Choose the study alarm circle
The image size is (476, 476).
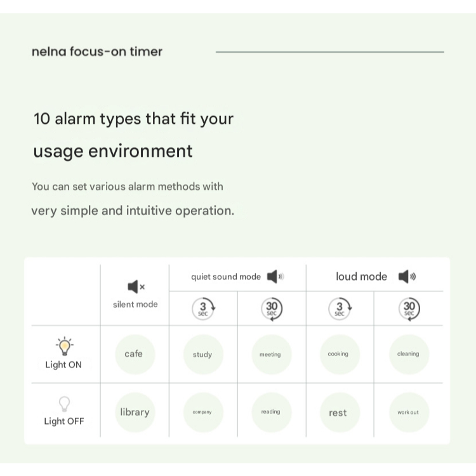tap(202, 355)
